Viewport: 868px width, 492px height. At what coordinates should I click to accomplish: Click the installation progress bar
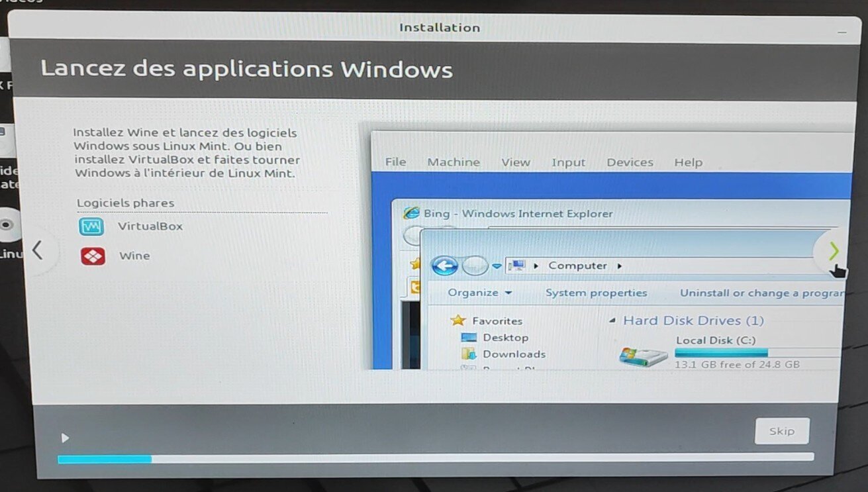pos(436,458)
